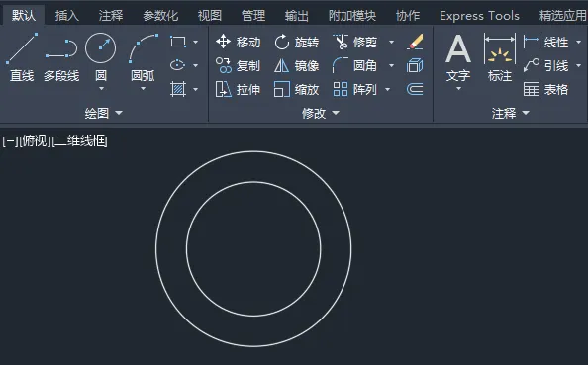Open the 管理 ribbon tab
The image size is (588, 365).
[253, 16]
